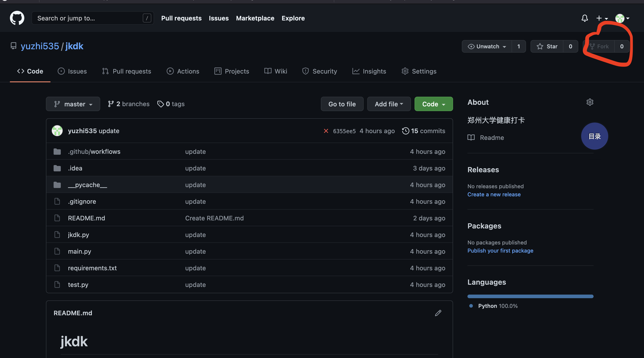This screenshot has height=358, width=644.
Task: View the 0 tags link
Action: point(171,104)
